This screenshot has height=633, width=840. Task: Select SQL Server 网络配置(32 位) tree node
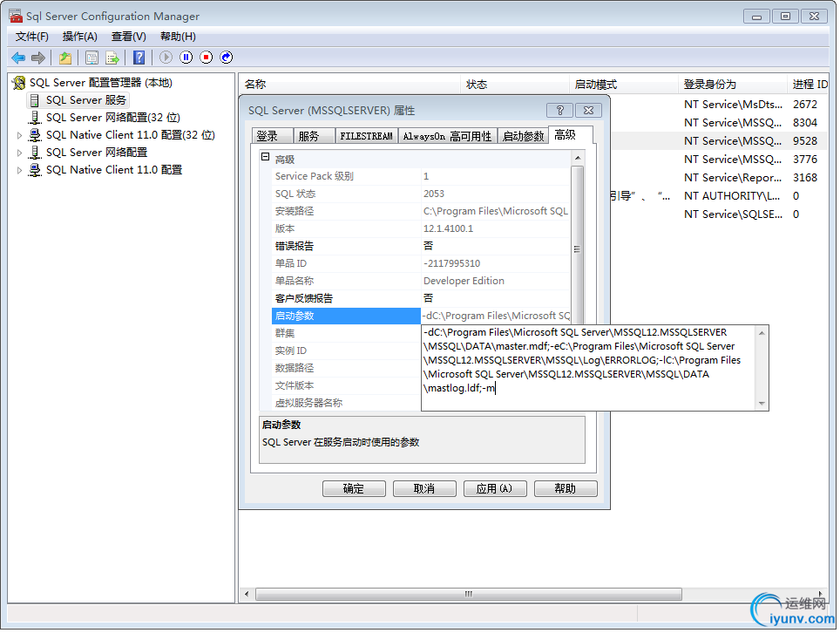pos(112,118)
